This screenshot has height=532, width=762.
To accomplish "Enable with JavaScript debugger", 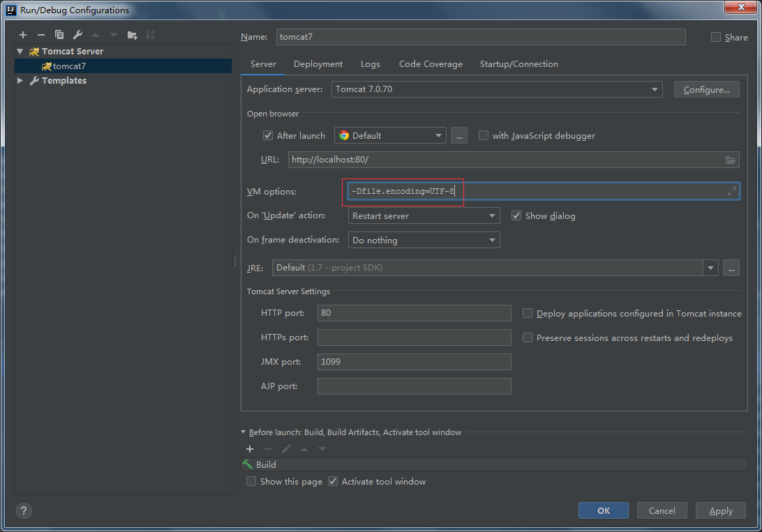I will click(x=484, y=135).
